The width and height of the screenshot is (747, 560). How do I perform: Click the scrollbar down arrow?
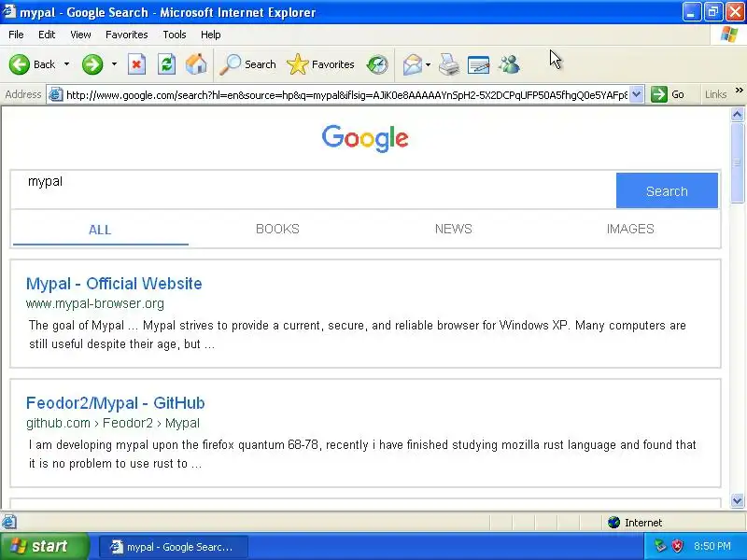(x=737, y=500)
